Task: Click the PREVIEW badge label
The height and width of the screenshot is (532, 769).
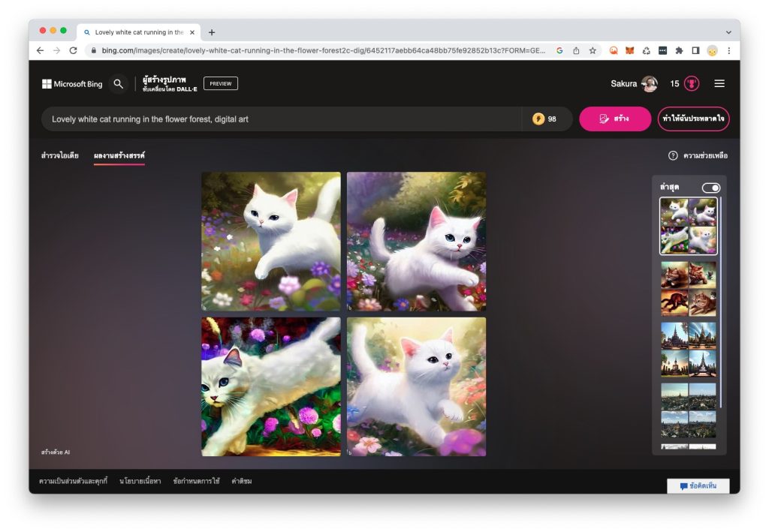Action: (x=221, y=83)
